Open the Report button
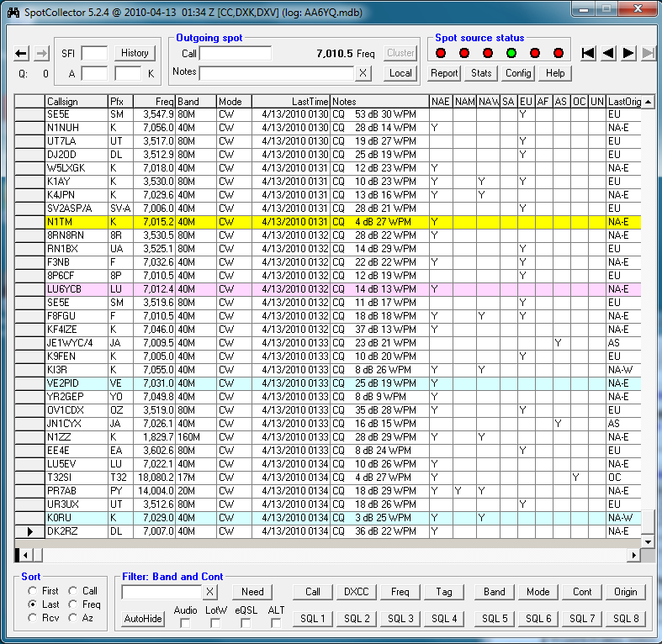 444,73
